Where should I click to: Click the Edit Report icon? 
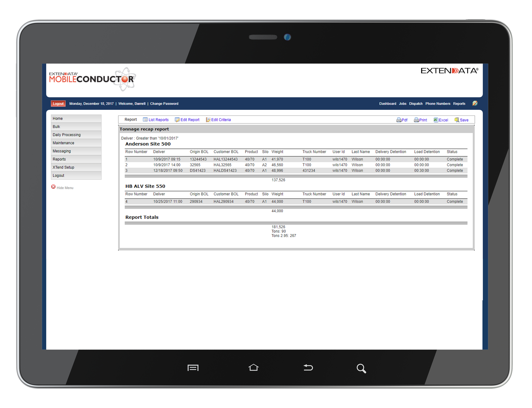(177, 120)
